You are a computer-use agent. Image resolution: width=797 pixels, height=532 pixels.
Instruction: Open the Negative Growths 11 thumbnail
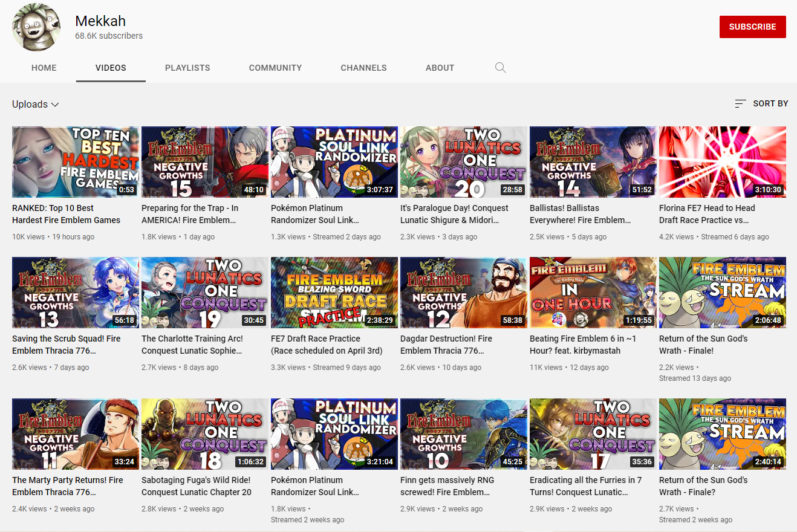coord(76,434)
